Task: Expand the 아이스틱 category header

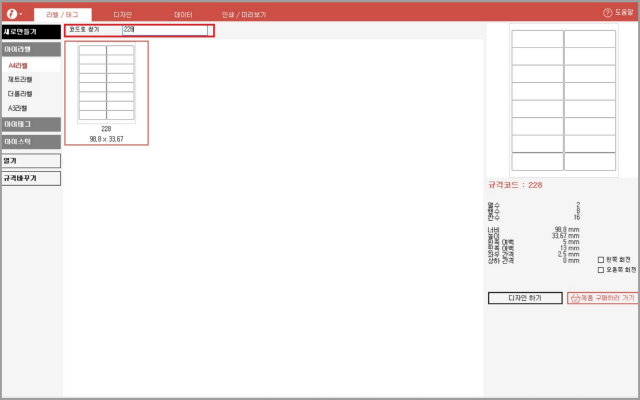Action: tap(31, 142)
